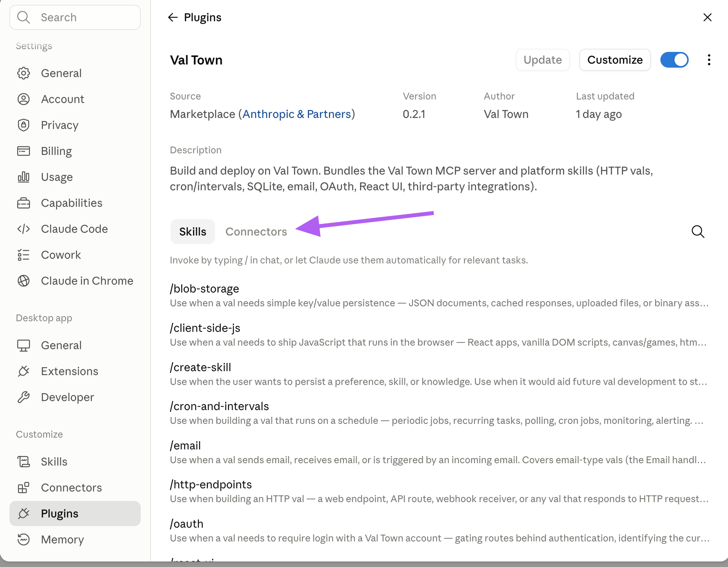Click the Val Town plugin title
Viewport: 728px width, 567px height.
click(196, 60)
